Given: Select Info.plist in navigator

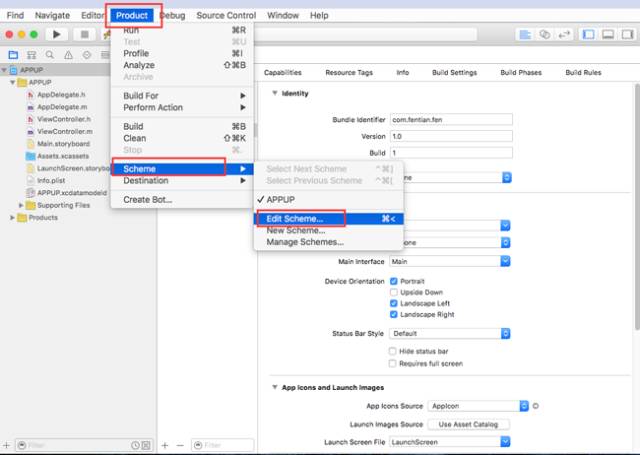Looking at the screenshot, I should point(51,180).
